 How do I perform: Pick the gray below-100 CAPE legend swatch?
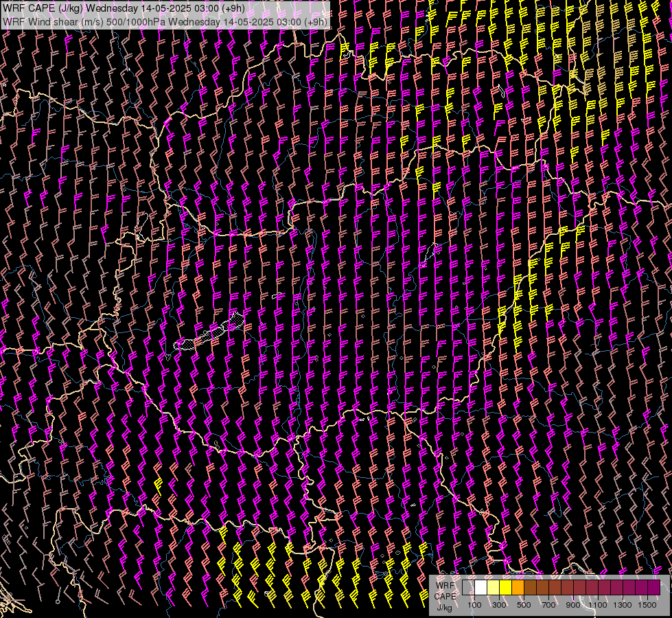[x=468, y=588]
